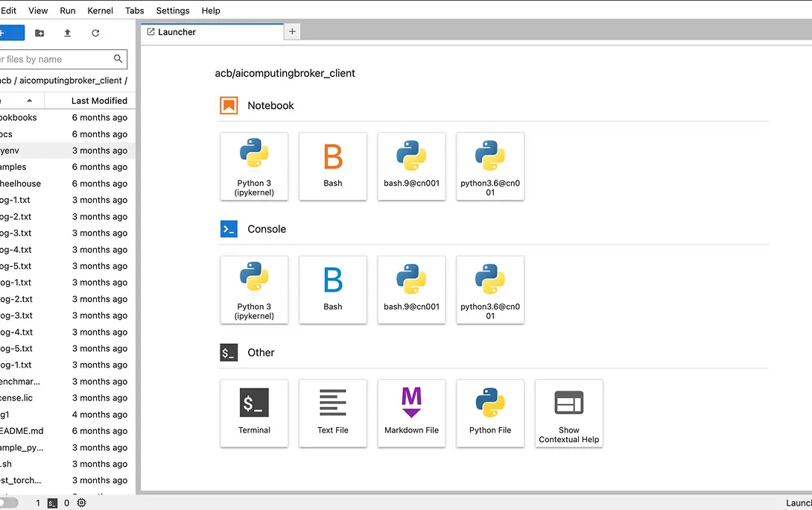The height and width of the screenshot is (510, 812).
Task: Click the New Folder icon in file browser
Action: point(39,33)
